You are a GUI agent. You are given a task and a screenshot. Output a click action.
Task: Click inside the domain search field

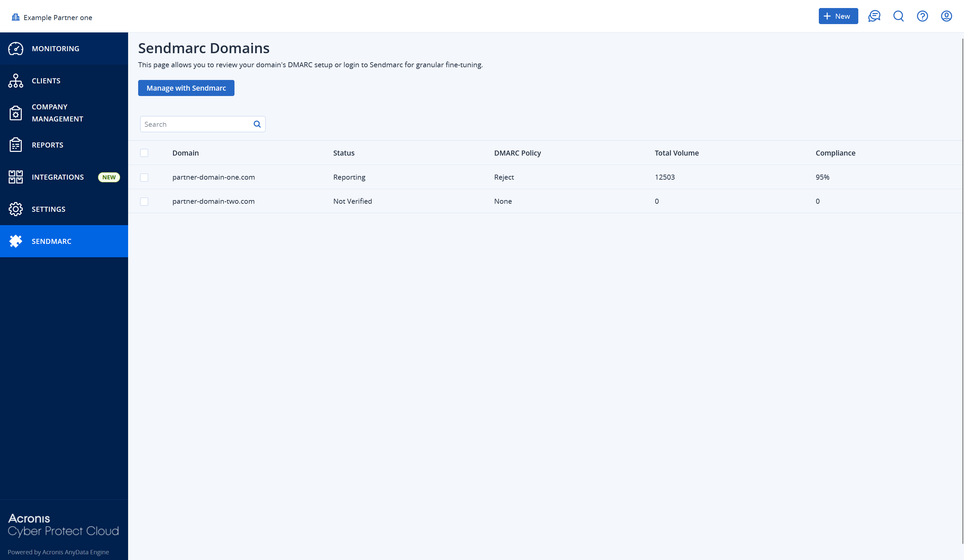tap(195, 124)
